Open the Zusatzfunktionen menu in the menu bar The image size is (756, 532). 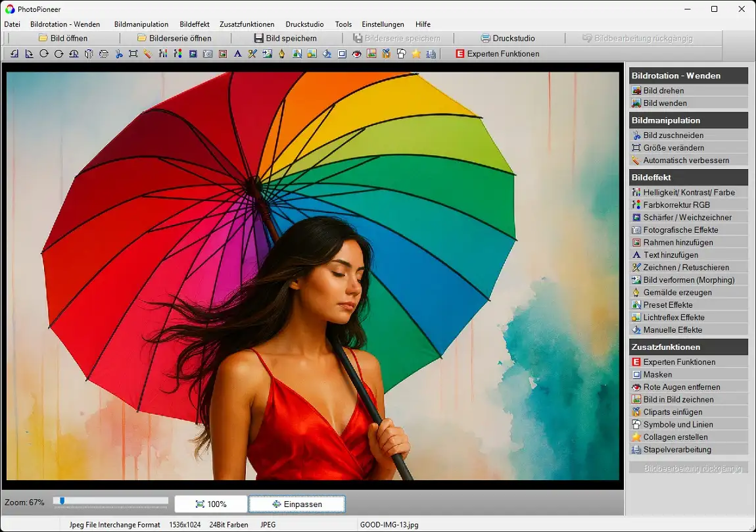tap(247, 24)
